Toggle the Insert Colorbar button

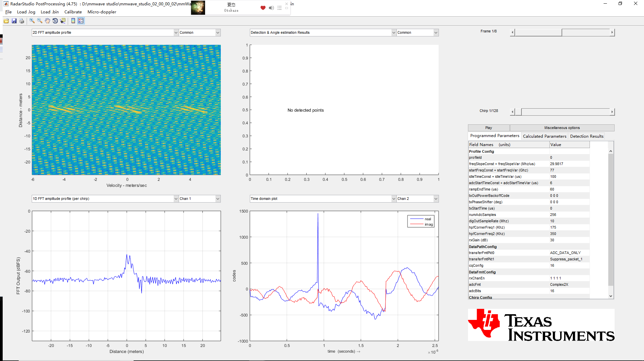[x=73, y=21]
